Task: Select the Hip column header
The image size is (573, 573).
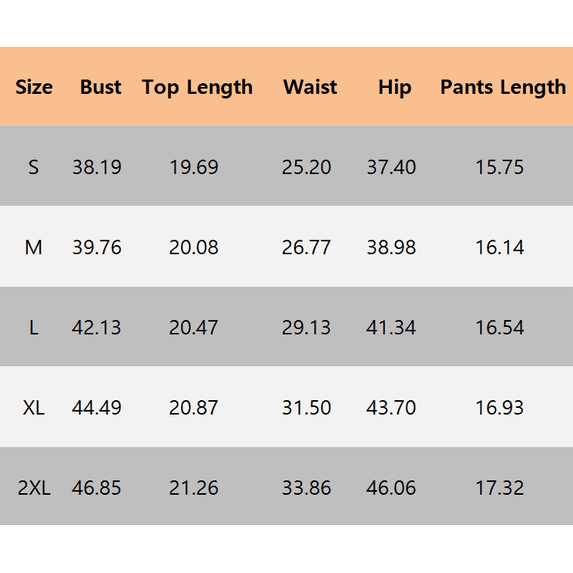Action: (395, 88)
